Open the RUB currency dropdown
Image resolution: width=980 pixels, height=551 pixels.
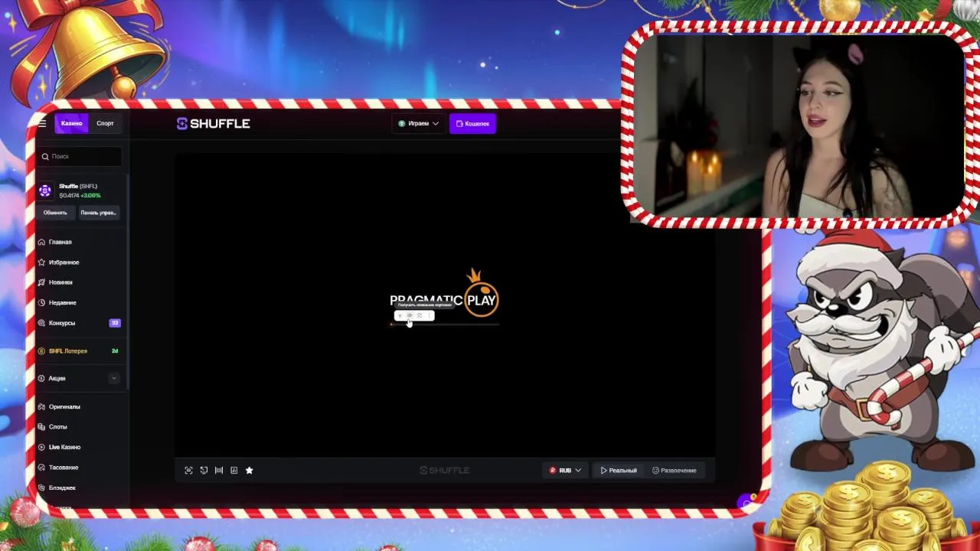565,471
